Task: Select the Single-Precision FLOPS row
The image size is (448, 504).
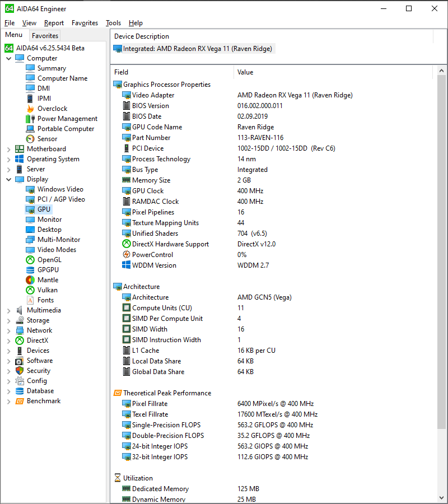Action: click(x=272, y=425)
